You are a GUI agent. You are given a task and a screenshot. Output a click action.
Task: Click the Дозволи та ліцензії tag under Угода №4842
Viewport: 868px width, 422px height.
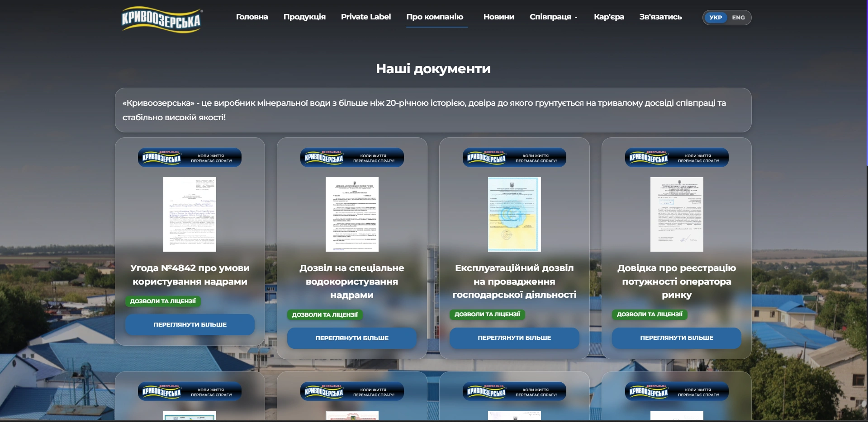[163, 301]
